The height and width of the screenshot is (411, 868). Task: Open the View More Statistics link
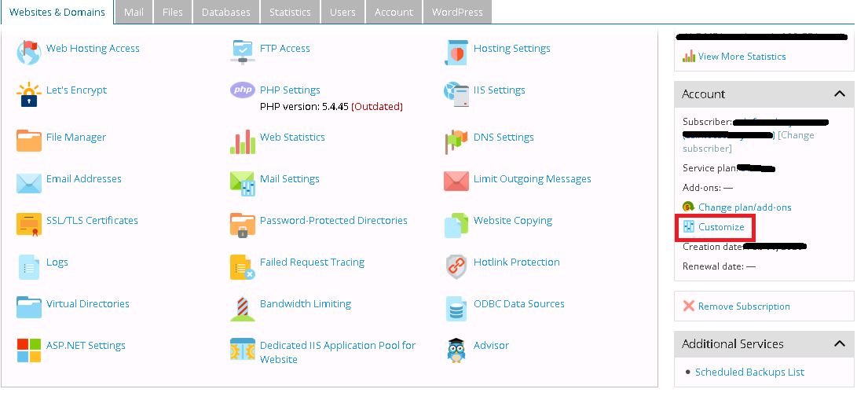point(742,56)
